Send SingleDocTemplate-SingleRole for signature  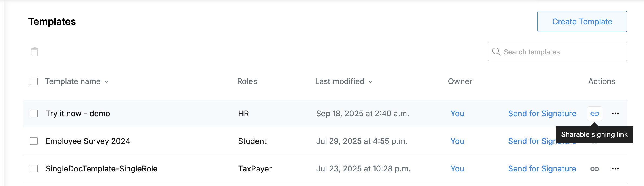click(542, 169)
